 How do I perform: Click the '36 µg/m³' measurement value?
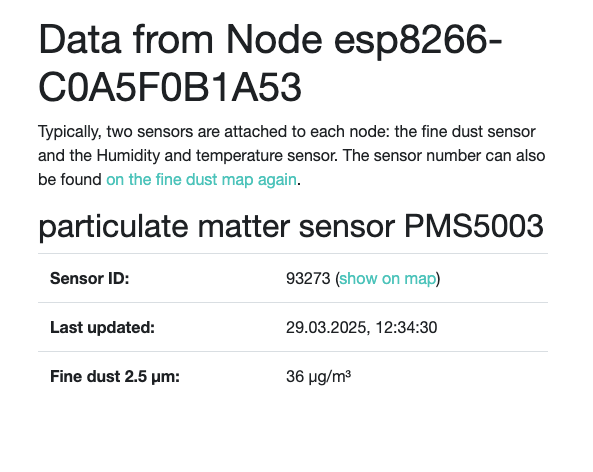coord(318,377)
